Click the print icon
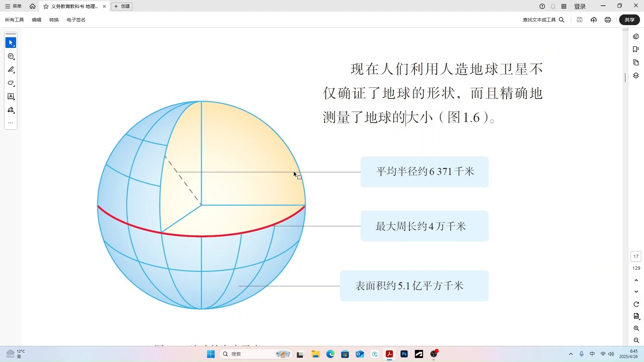Screen dimensions: 644x362 coord(608,20)
